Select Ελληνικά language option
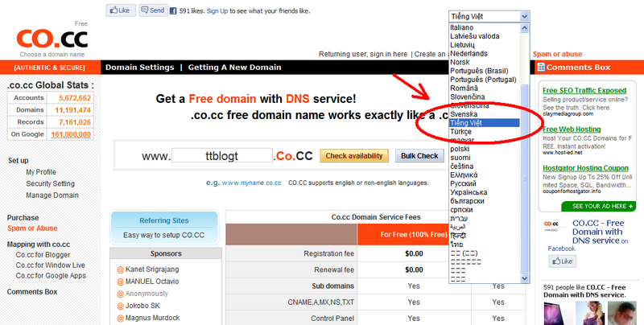644x325 pixels. tap(464, 175)
